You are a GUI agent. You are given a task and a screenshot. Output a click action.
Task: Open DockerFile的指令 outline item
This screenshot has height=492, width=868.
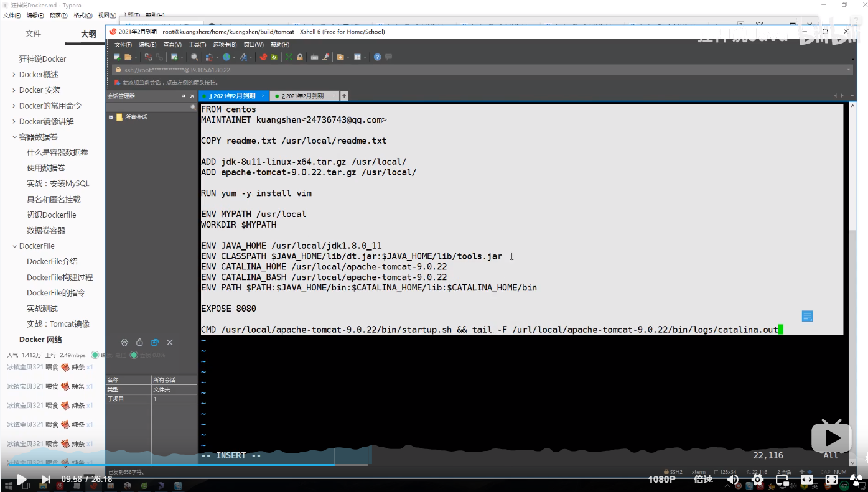[56, 293]
